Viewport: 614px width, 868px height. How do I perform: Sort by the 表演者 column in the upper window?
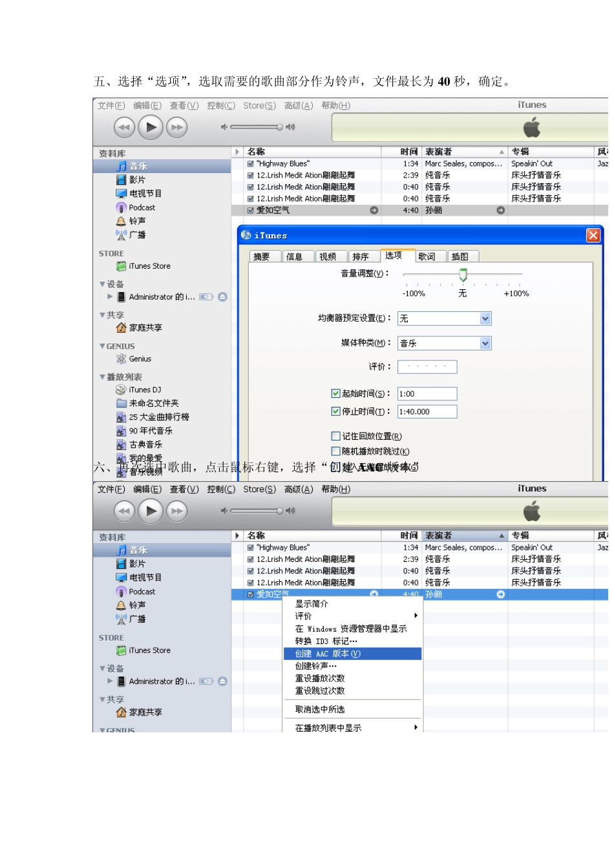465,152
